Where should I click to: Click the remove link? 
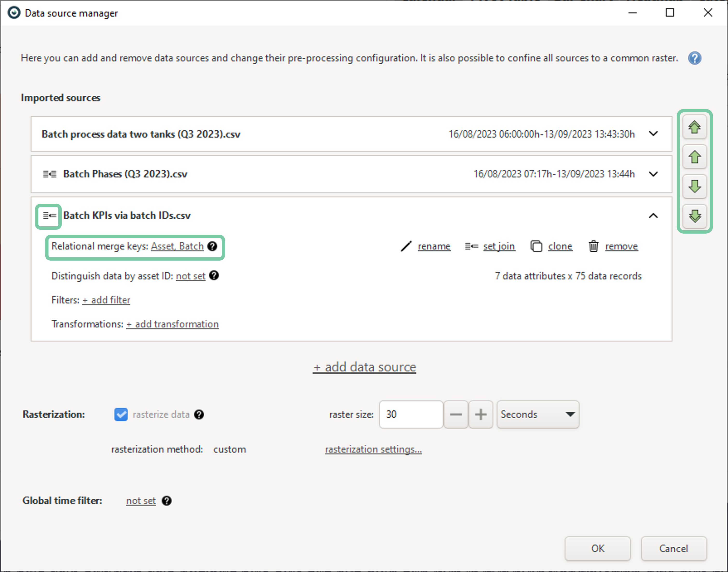click(x=621, y=247)
